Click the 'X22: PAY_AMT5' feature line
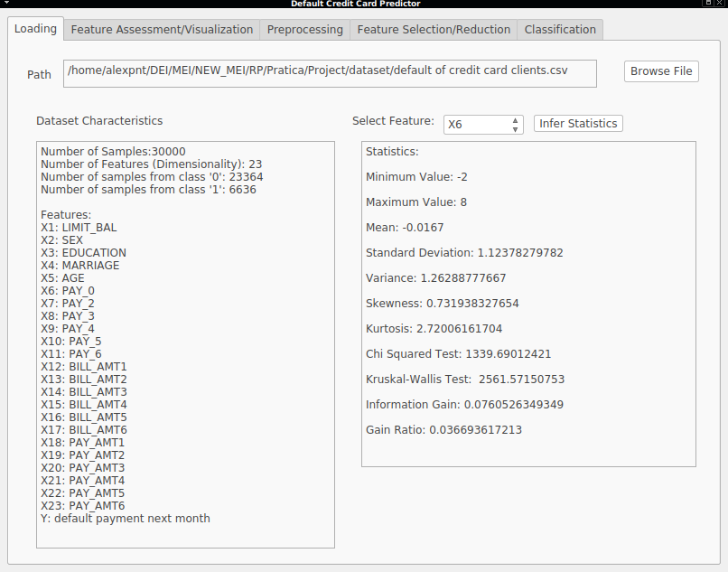Viewport: 728px width, 572px height. coord(82,493)
